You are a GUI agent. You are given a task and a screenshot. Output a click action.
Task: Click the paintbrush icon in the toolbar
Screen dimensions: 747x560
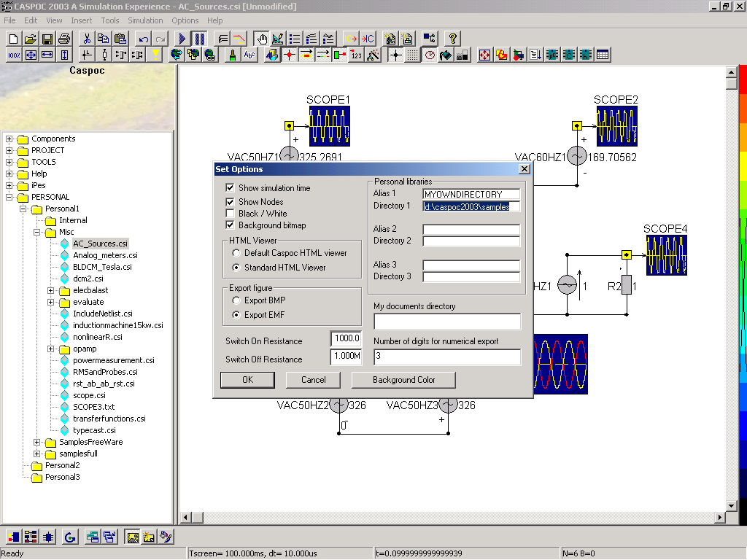coord(233,55)
